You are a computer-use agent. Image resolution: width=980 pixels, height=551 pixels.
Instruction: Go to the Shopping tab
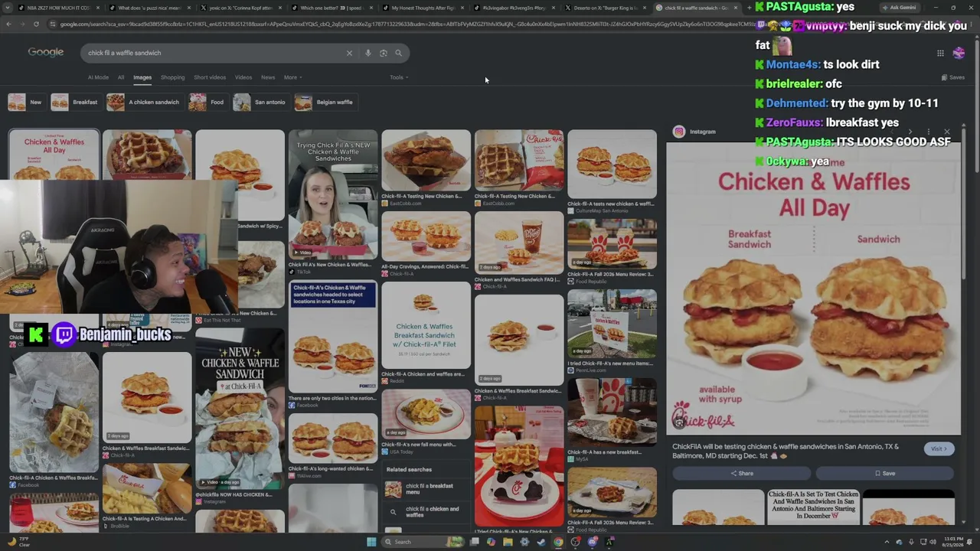172,77
